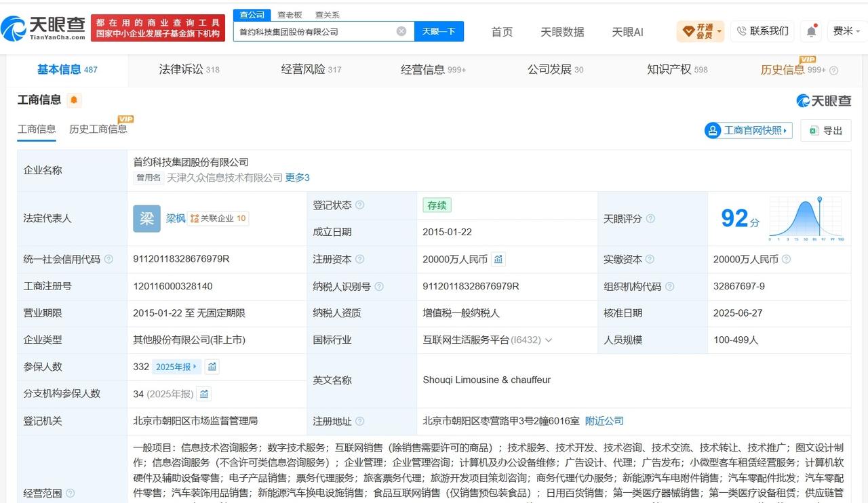
Task: Click the 北京市朝阳区市场监督管理局 authority value
Action: [195, 421]
